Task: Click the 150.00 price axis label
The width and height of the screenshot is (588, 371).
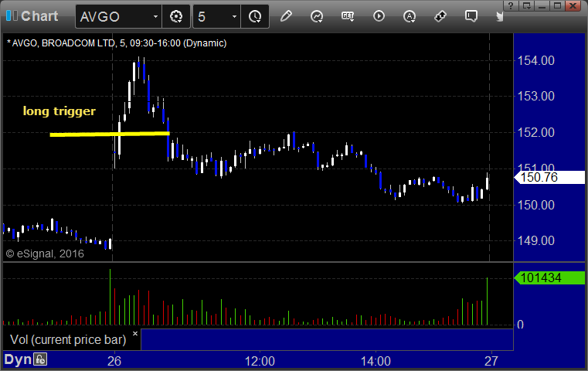Action: [536, 205]
